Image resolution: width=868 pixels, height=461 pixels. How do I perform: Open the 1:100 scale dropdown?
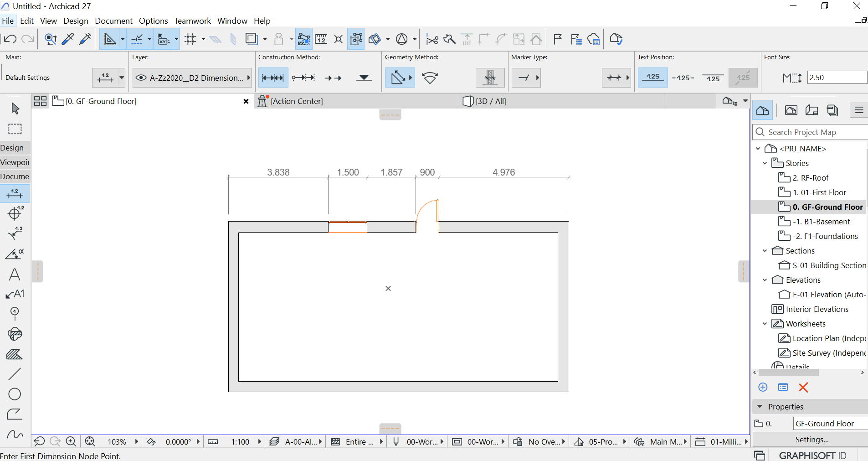259,442
